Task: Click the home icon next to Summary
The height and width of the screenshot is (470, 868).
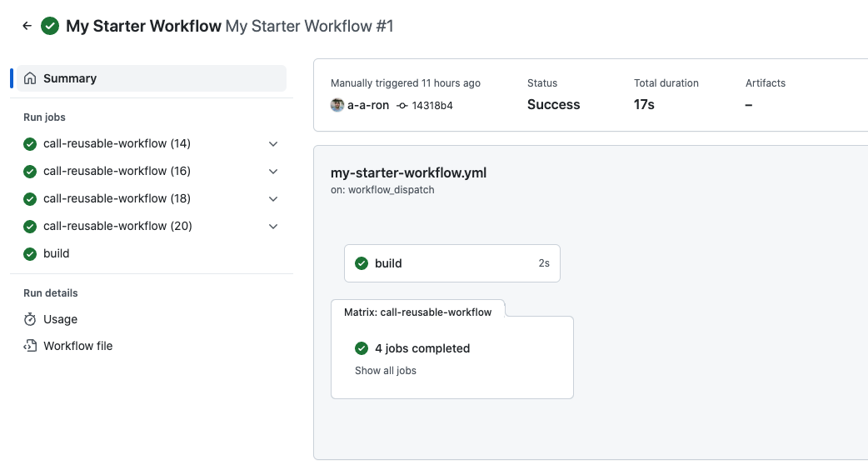Action: pos(30,78)
